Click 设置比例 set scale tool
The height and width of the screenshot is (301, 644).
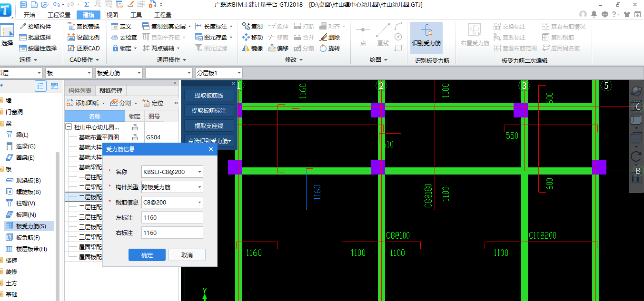click(83, 37)
